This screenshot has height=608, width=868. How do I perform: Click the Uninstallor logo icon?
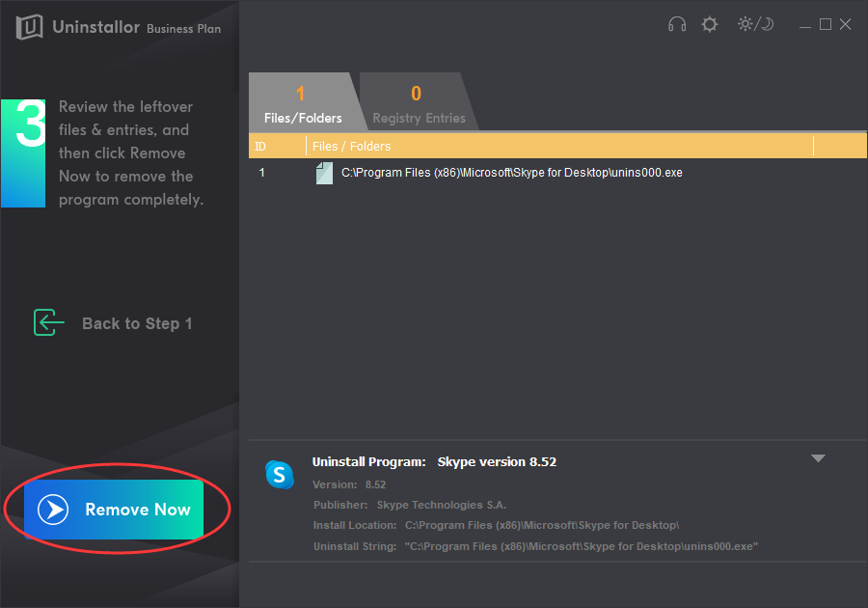pos(29,27)
